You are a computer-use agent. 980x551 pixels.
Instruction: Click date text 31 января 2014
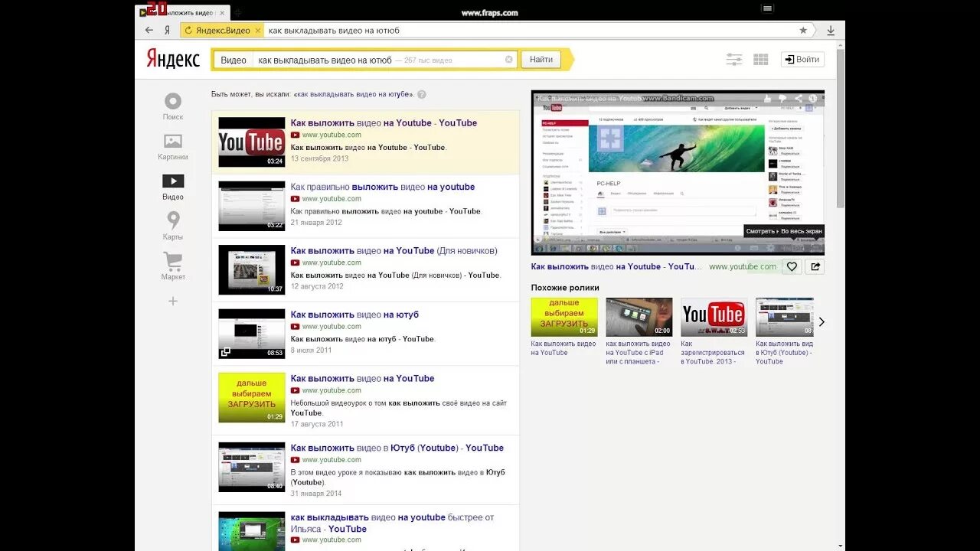(x=316, y=494)
